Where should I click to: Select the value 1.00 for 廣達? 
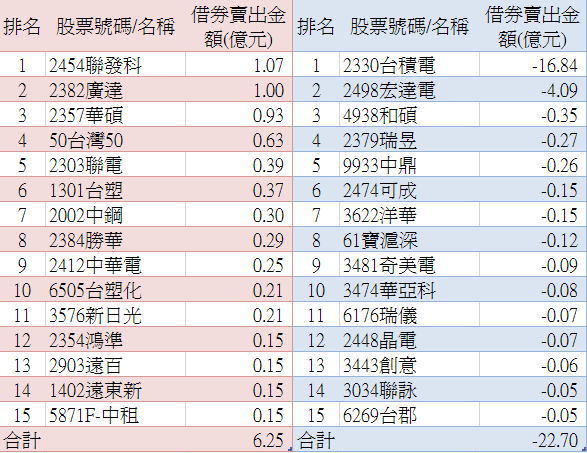(x=268, y=91)
